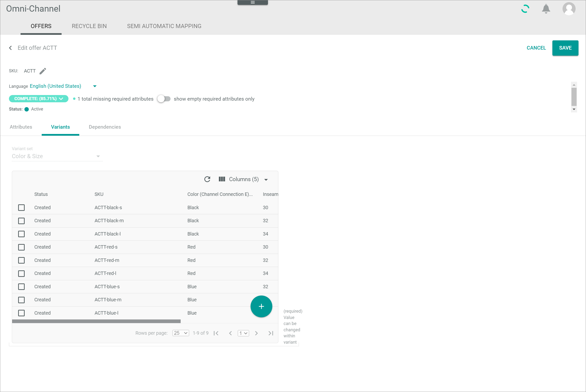The width and height of the screenshot is (586, 392).
Task: Click the CANCEL button
Action: 536,48
